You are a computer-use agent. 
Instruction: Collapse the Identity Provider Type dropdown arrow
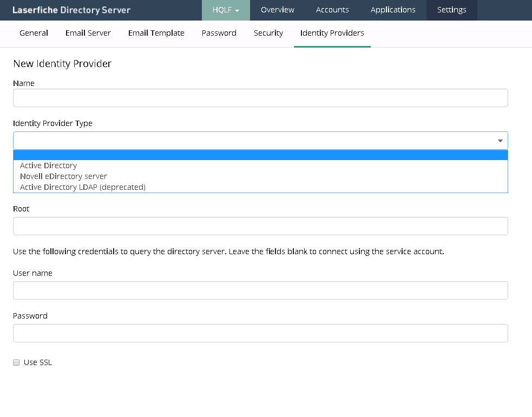(x=500, y=141)
